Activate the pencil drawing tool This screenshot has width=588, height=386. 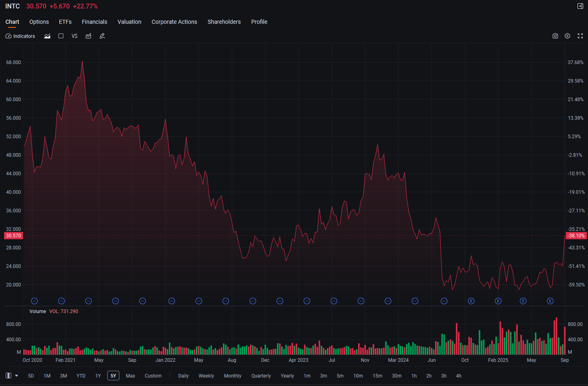pos(102,36)
